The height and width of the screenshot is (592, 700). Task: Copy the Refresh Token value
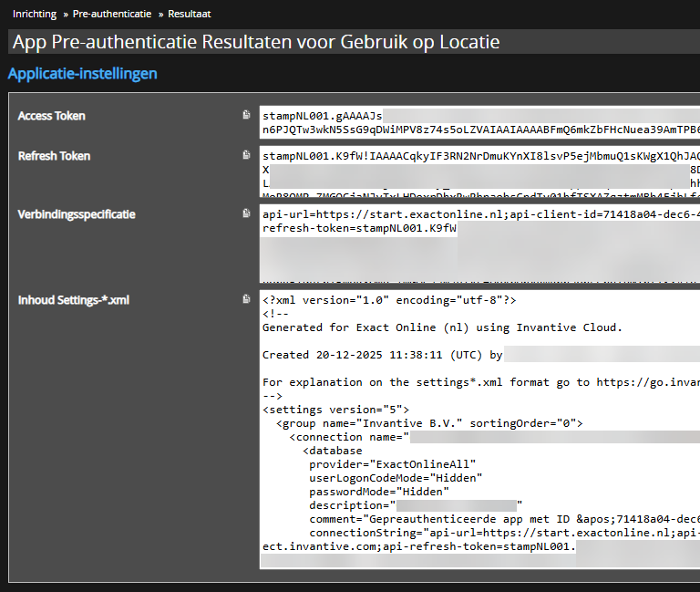(246, 156)
